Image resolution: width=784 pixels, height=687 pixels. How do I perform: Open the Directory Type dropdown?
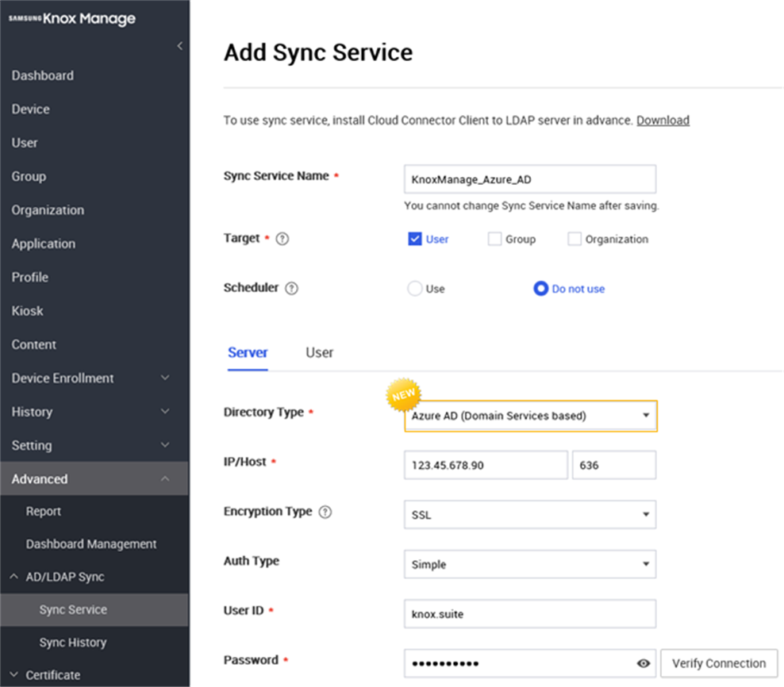531,416
